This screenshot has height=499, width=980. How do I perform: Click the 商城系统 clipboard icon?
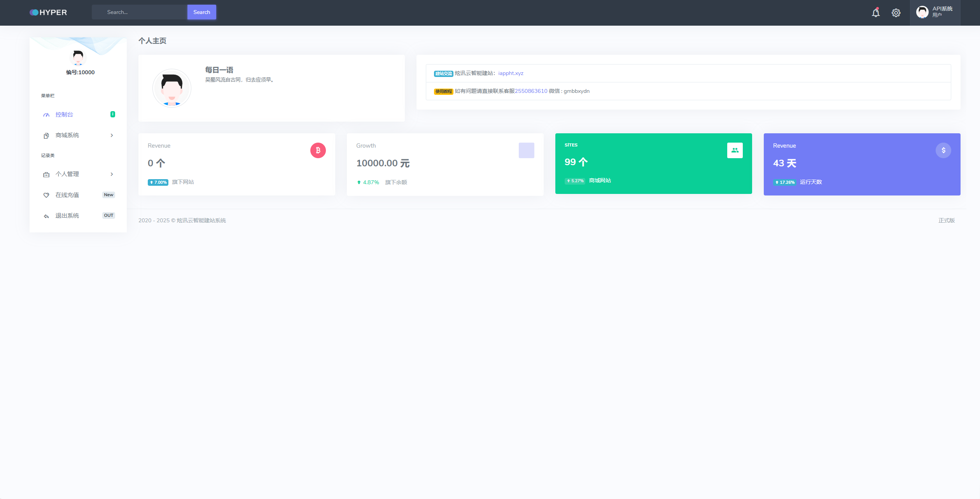pos(46,136)
